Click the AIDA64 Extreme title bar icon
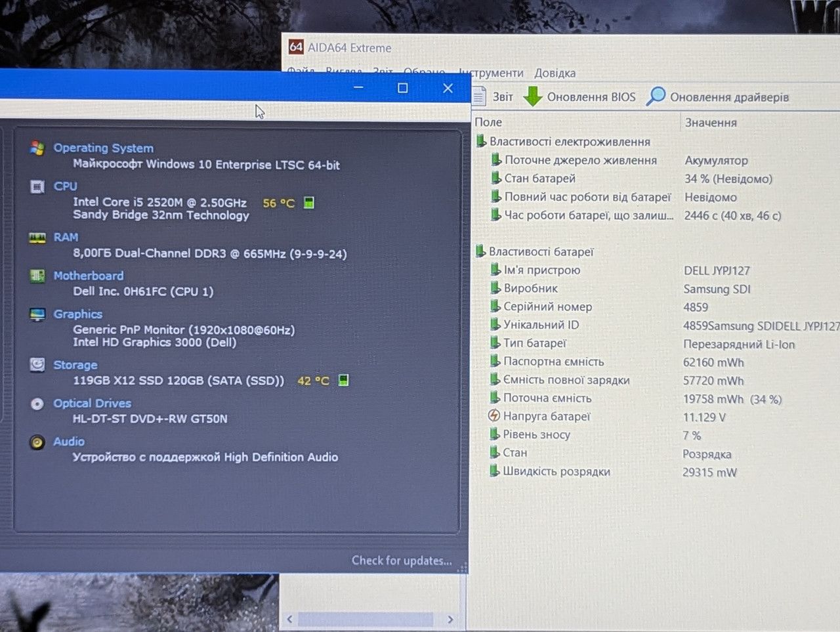This screenshot has width=840, height=632. (296, 47)
